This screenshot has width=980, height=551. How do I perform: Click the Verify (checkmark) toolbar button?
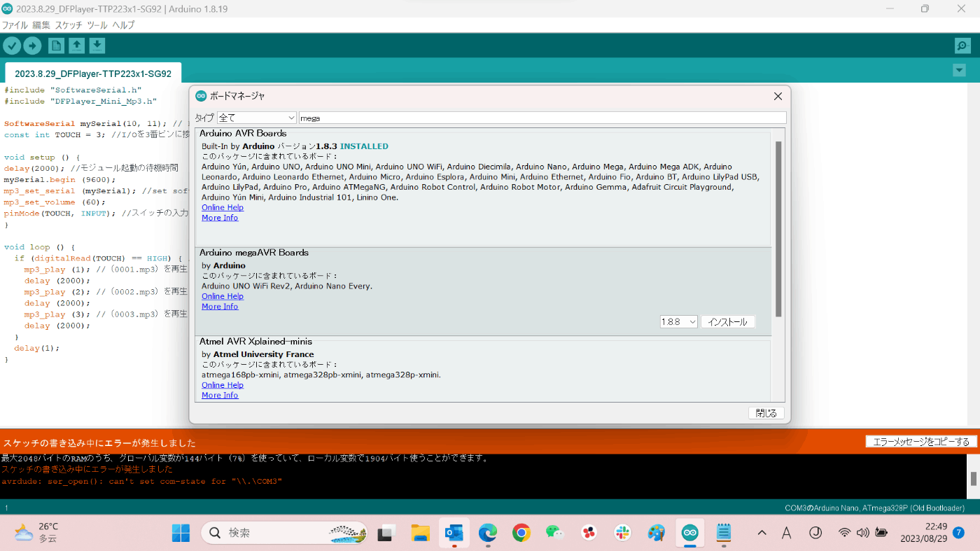[12, 46]
